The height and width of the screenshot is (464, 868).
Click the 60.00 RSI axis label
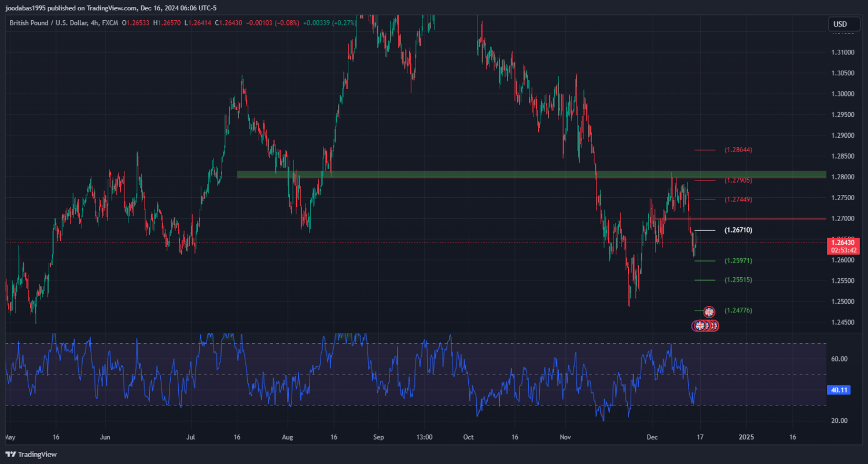pyautogui.click(x=839, y=359)
